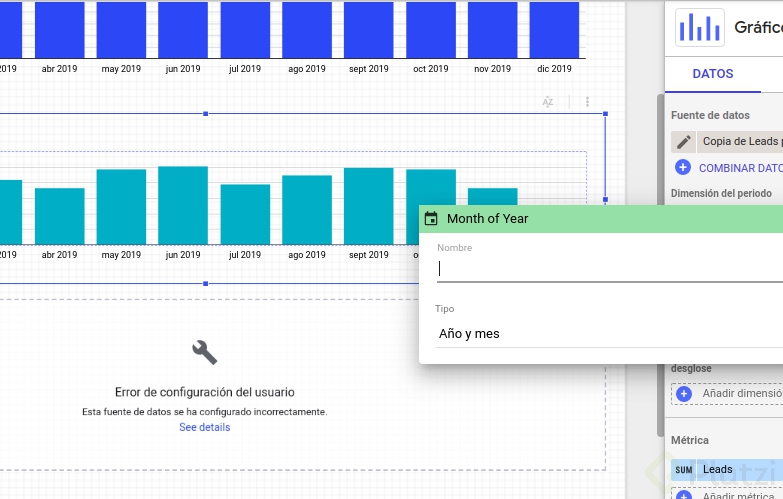The width and height of the screenshot is (783, 499).
Task: Select teal ago 2019 bar
Action: point(307,210)
